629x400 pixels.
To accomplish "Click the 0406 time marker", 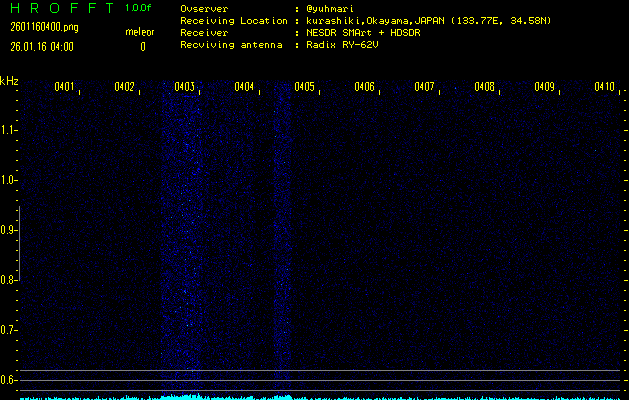I will tap(364, 87).
